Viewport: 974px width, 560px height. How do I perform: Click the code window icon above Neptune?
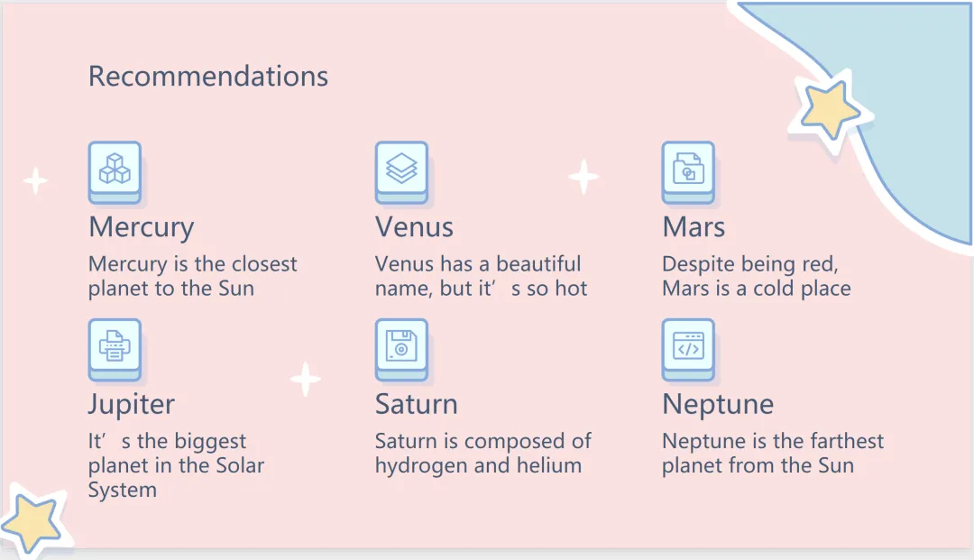coord(688,345)
